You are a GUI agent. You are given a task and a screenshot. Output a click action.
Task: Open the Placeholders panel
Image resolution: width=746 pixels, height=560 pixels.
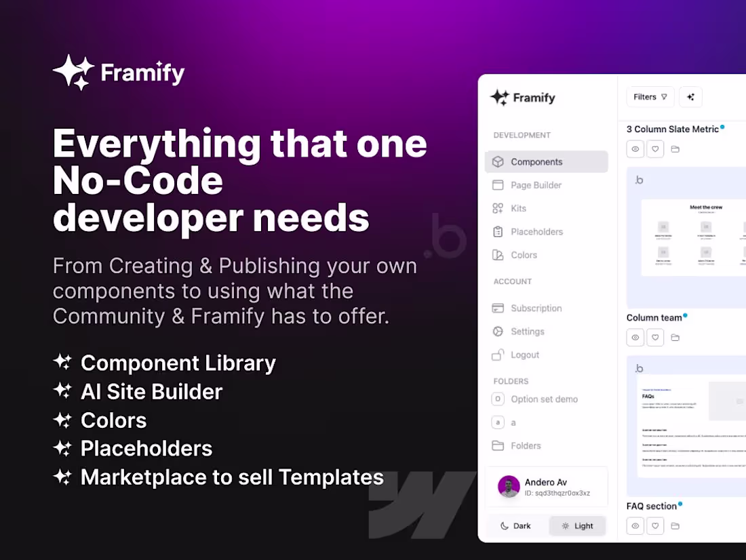[536, 232]
